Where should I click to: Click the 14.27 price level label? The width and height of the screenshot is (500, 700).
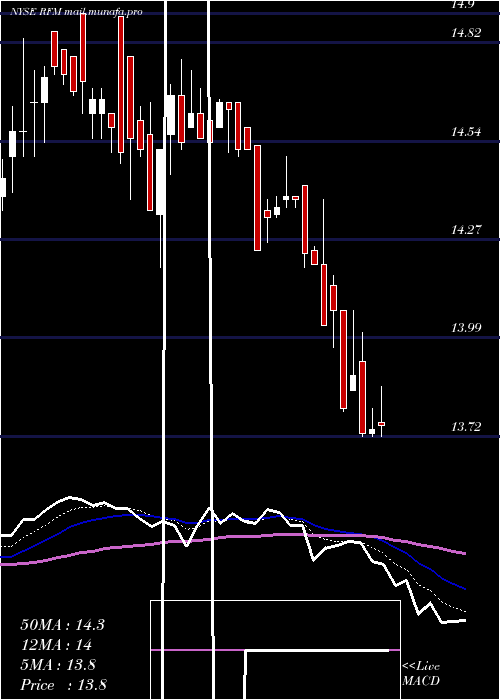click(x=466, y=230)
